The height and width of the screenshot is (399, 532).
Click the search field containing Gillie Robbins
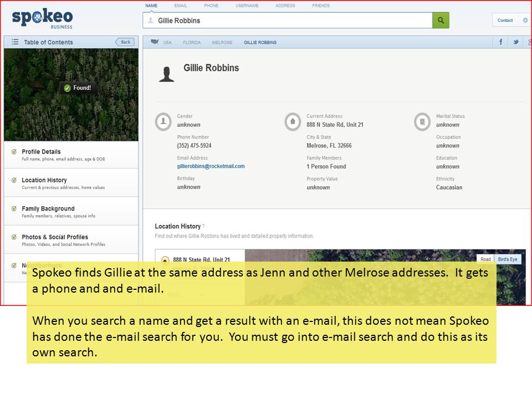tap(288, 21)
